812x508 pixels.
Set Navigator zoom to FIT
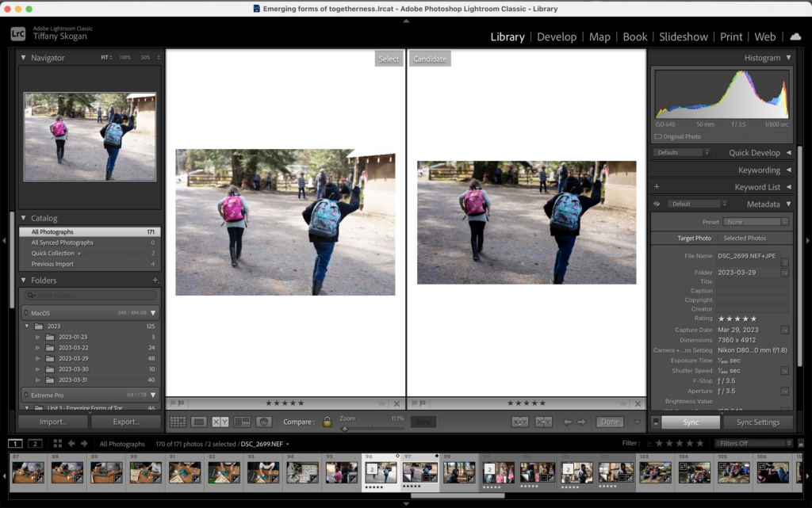[x=105, y=57]
